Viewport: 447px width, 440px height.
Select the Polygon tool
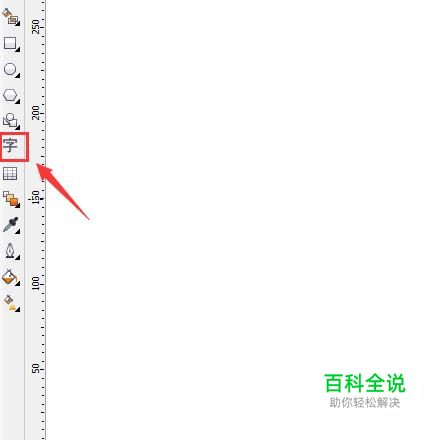pyautogui.click(x=10, y=95)
